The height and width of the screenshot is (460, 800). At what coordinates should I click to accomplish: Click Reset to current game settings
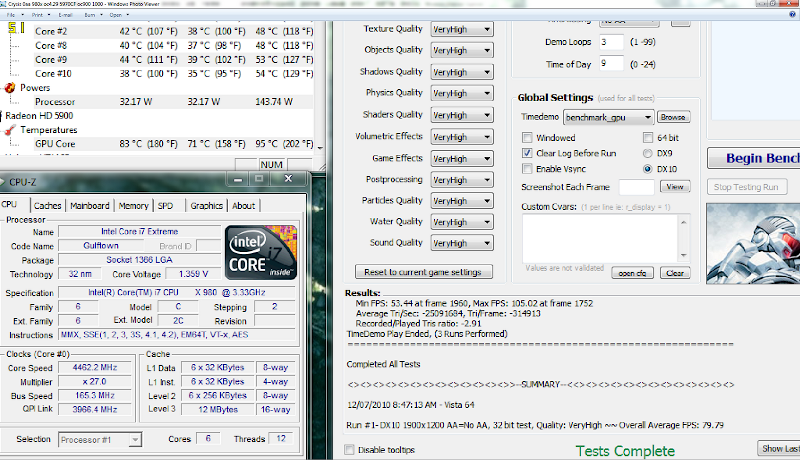423,272
